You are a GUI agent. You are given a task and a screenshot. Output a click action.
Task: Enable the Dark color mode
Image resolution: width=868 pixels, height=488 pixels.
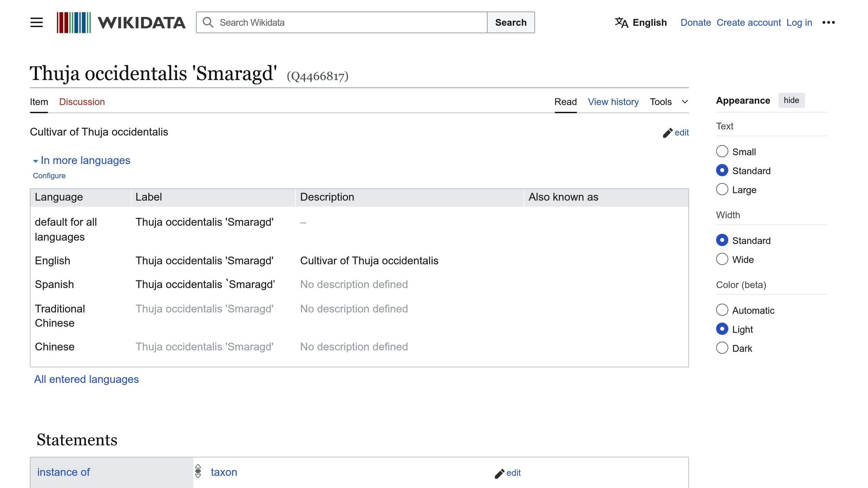pyautogui.click(x=722, y=348)
